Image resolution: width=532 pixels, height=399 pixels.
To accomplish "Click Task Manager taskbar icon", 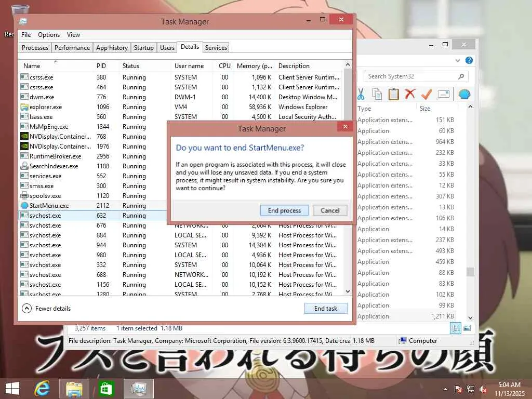I will (138, 389).
